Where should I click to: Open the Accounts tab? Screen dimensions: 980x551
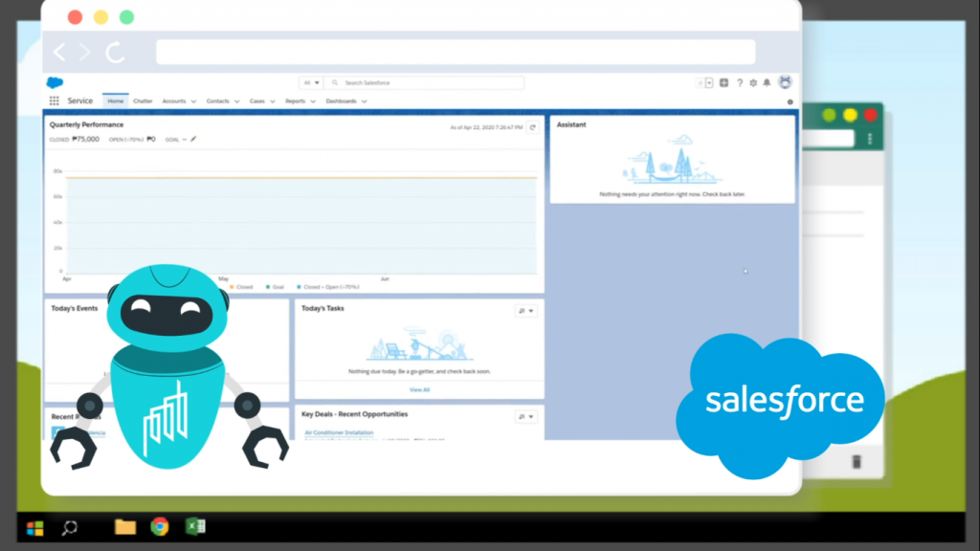point(174,101)
